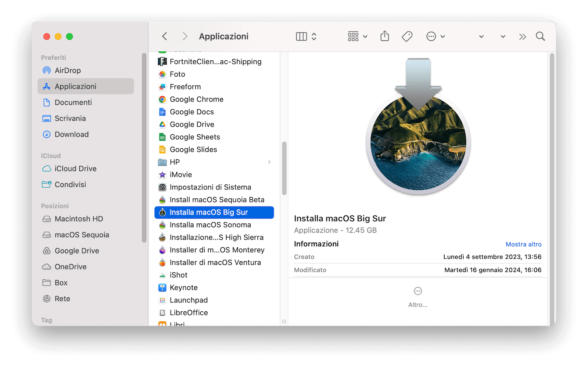
Task: Select Impostazioni di Sistema icon
Action: [162, 187]
